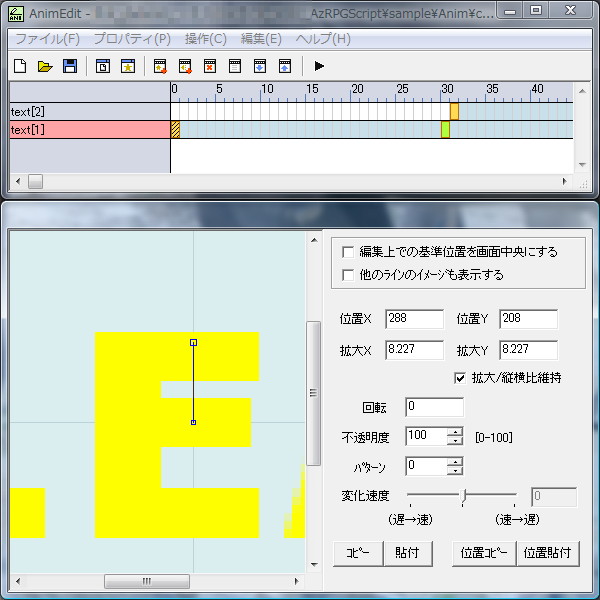
Task: Click timeline horizontal scrollbar right arrow
Action: tap(565, 181)
